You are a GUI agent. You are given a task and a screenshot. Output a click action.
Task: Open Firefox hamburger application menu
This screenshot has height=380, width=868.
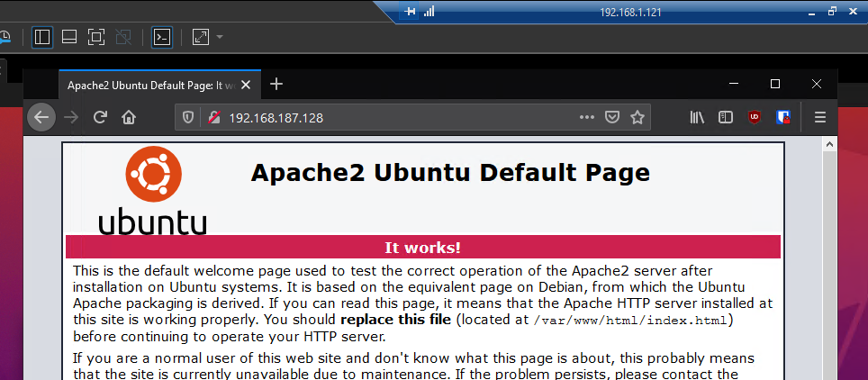820,117
